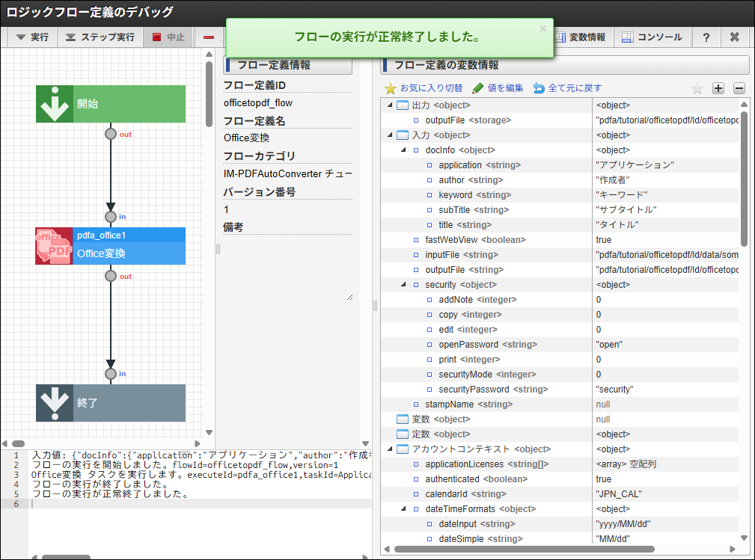Click the 開始 start node icon
The width and height of the screenshot is (755, 560).
tap(54, 104)
